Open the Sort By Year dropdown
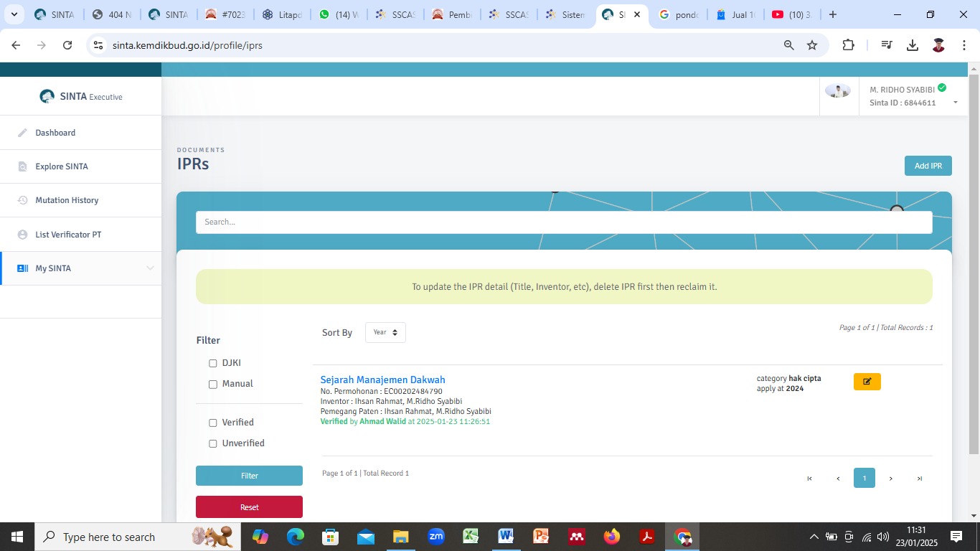 tap(385, 333)
